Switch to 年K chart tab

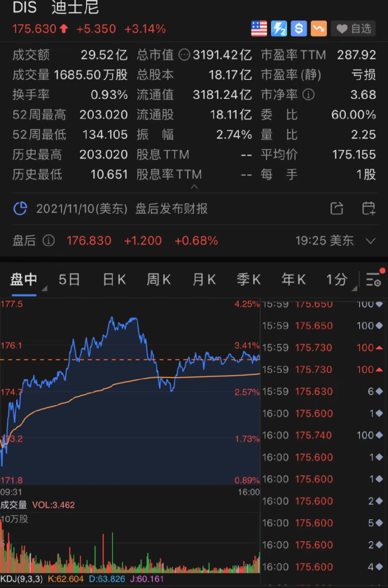click(293, 280)
